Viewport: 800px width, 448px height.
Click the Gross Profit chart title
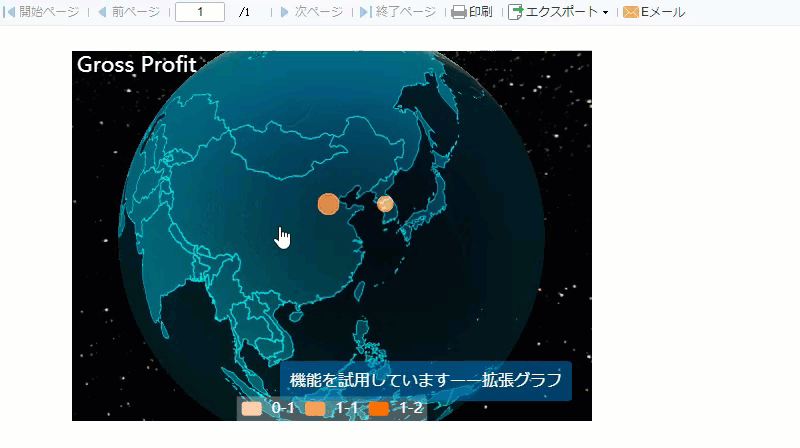(x=137, y=65)
